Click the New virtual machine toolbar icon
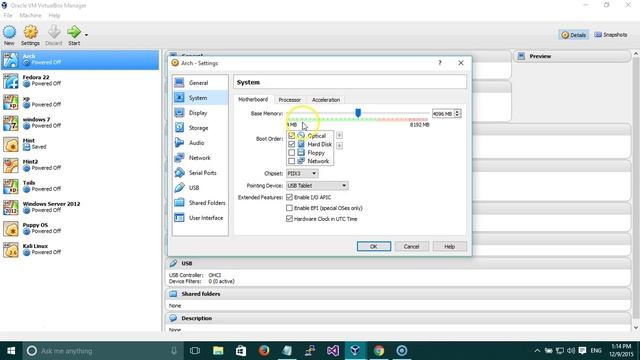The width and height of the screenshot is (640, 360). pos(9,35)
